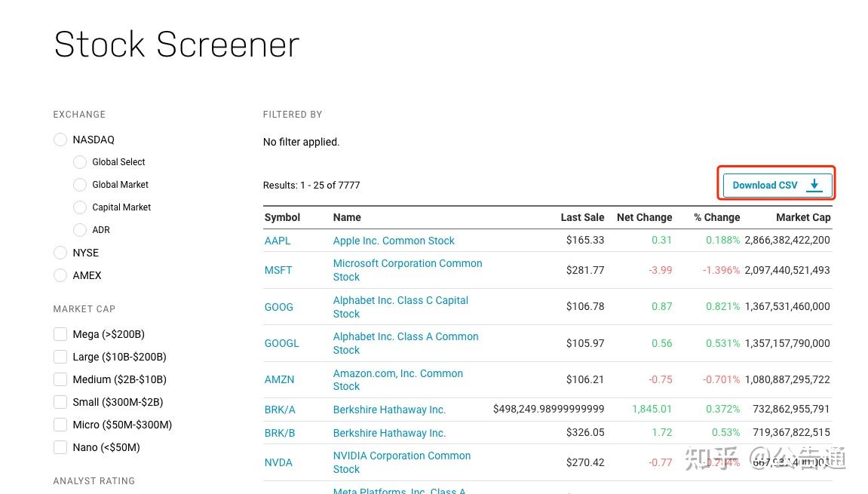Click MSFT market cap 2,097,440,521,493

(787, 270)
